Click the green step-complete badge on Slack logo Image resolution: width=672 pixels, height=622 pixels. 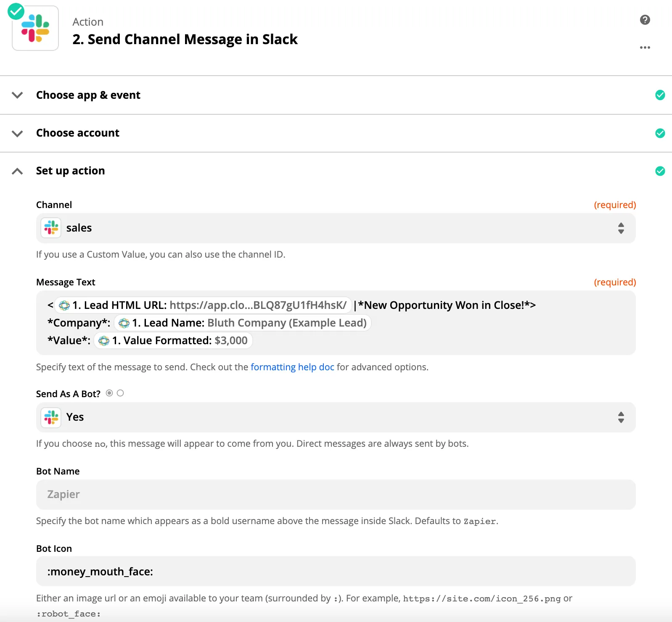[x=16, y=11]
